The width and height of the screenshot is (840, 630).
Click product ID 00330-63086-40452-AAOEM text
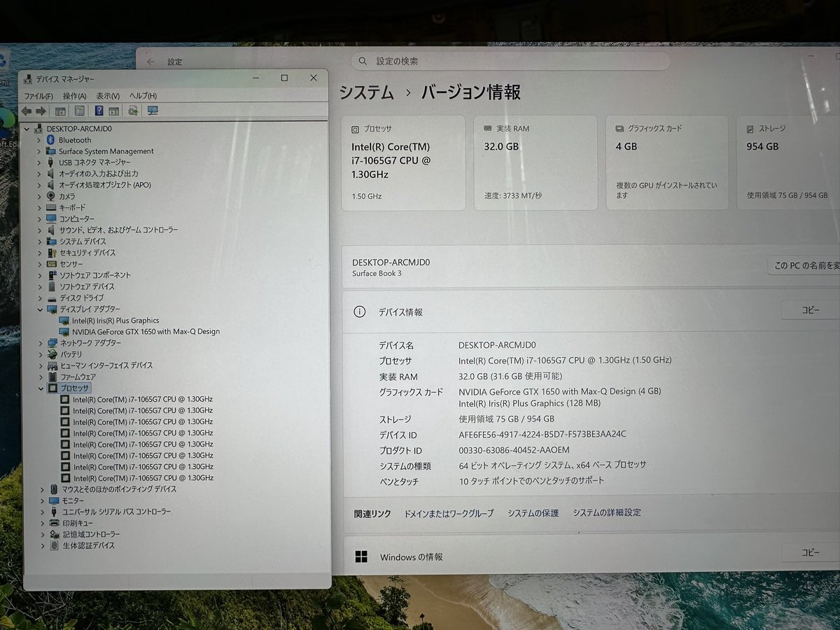[x=514, y=450]
